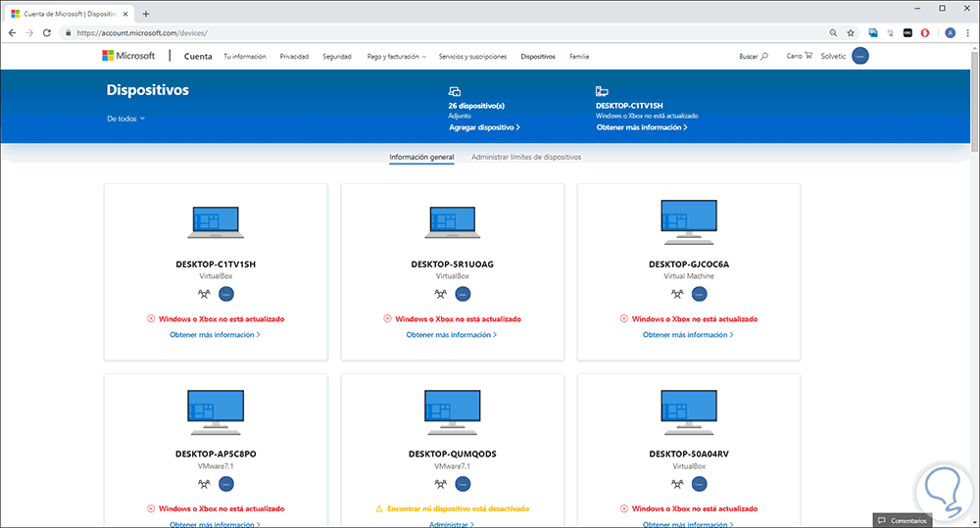Open the Familia page
This screenshot has width=980, height=528.
click(x=579, y=56)
